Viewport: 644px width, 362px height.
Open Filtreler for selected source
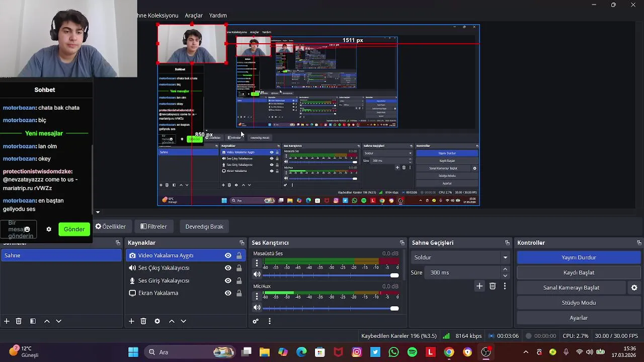(154, 227)
